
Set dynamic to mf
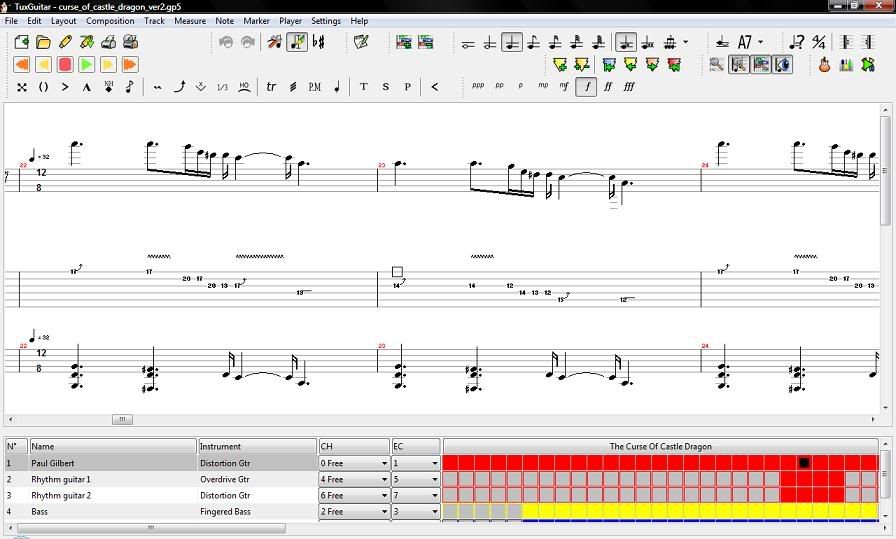[565, 86]
